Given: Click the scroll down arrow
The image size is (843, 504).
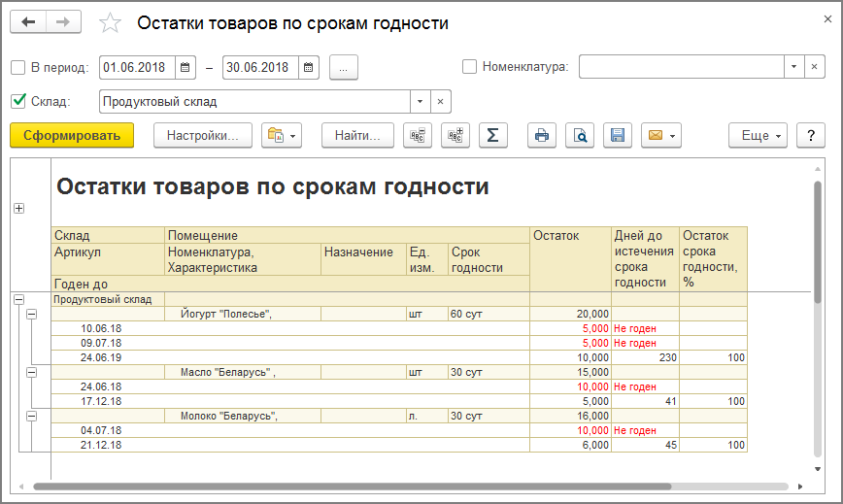Looking at the screenshot, I should tap(818, 469).
